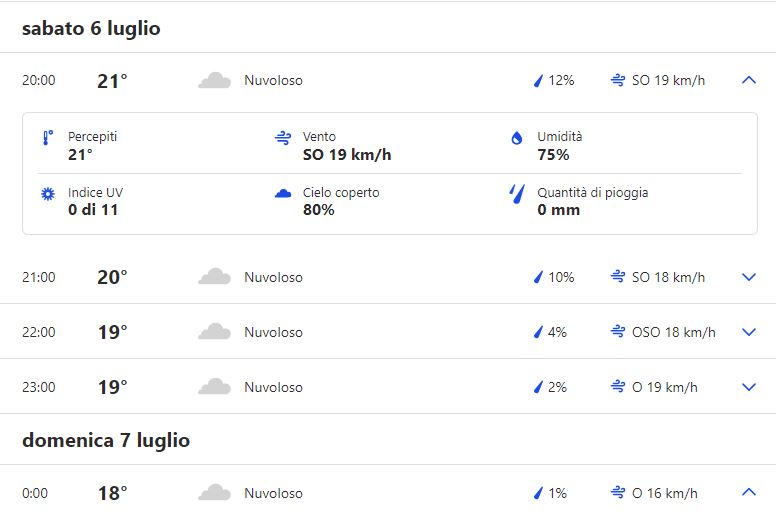Click the UV index sun icon
The width and height of the screenshot is (776, 517).
(x=47, y=193)
